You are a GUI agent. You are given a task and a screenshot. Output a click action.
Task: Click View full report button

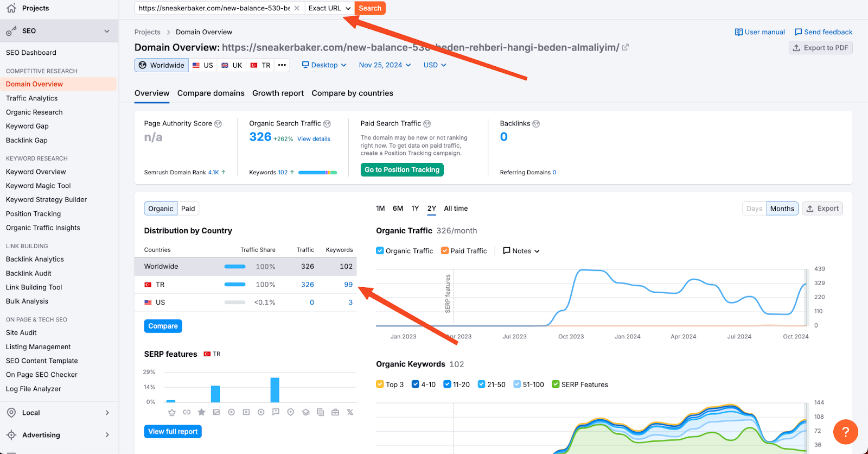pyautogui.click(x=173, y=432)
